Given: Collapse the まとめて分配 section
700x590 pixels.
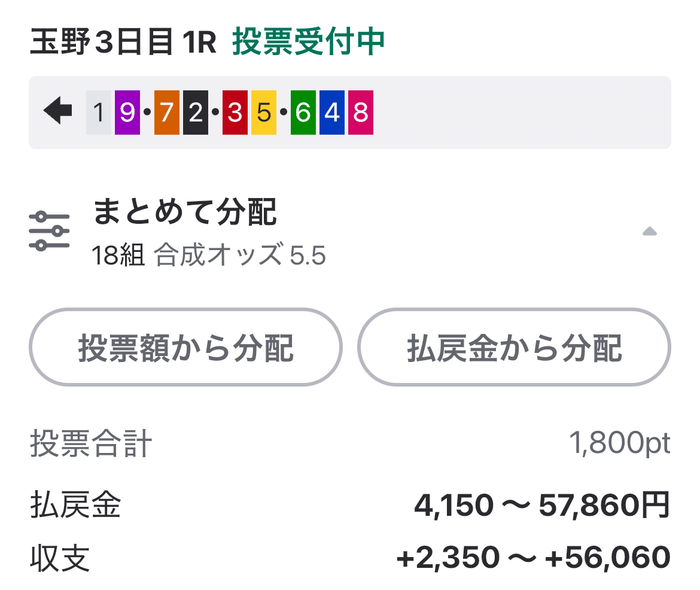Looking at the screenshot, I should click(650, 232).
